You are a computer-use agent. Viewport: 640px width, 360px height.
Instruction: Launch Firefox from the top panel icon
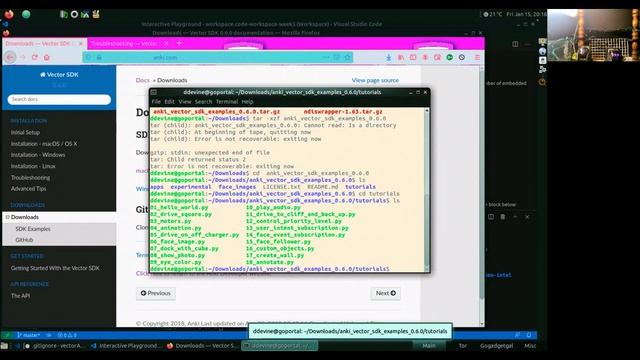coord(9,15)
